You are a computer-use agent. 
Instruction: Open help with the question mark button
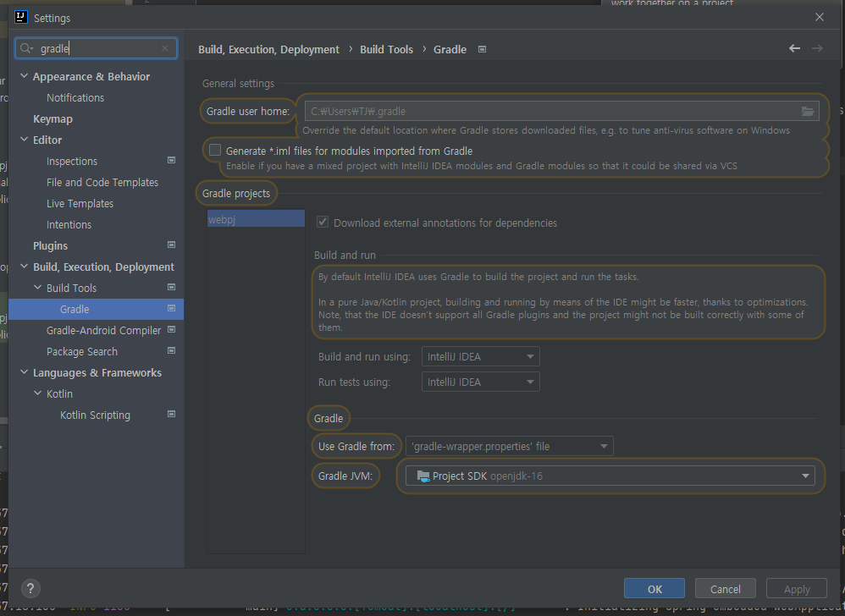point(30,588)
